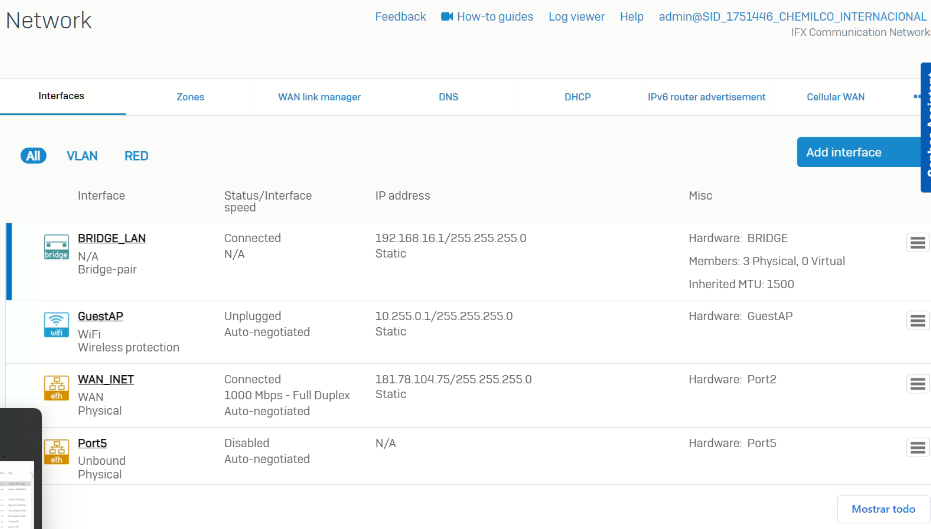Open hamburger menu for BRIDGE_LAN row
The image size is (931, 529).
917,243
